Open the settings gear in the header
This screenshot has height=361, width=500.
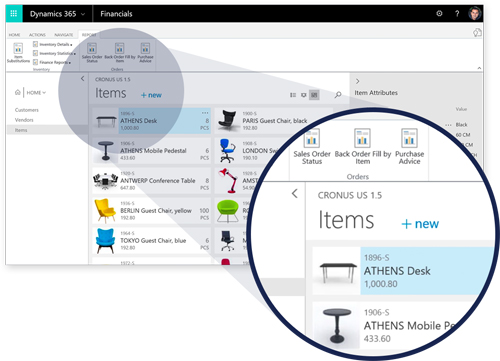[x=439, y=13]
